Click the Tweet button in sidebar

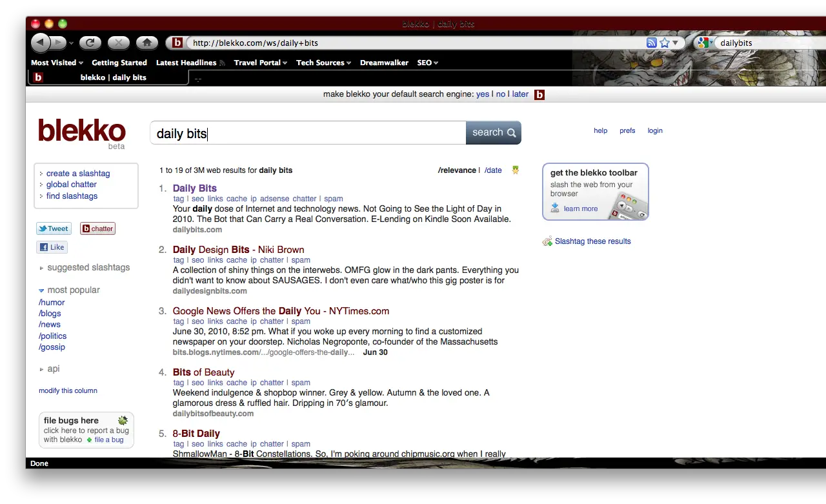[54, 228]
